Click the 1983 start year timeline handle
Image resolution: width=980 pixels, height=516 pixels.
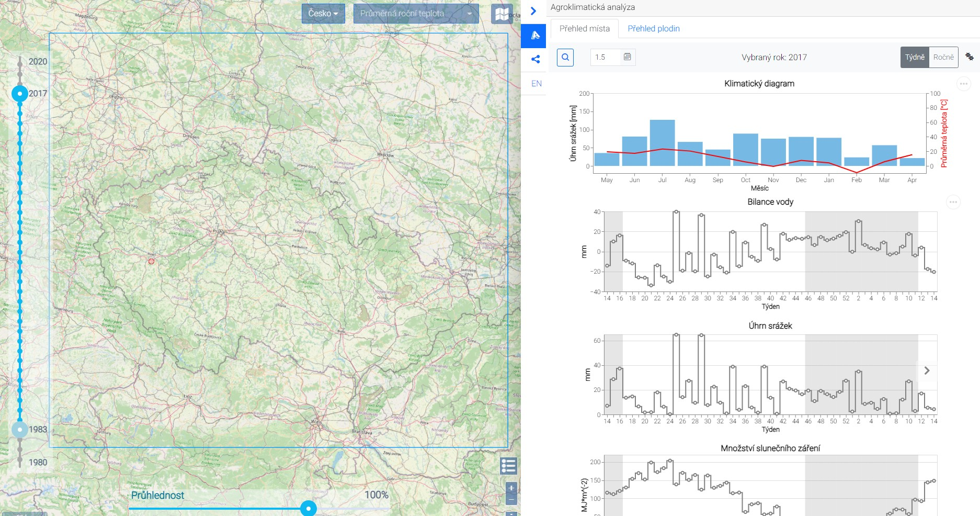tap(20, 430)
